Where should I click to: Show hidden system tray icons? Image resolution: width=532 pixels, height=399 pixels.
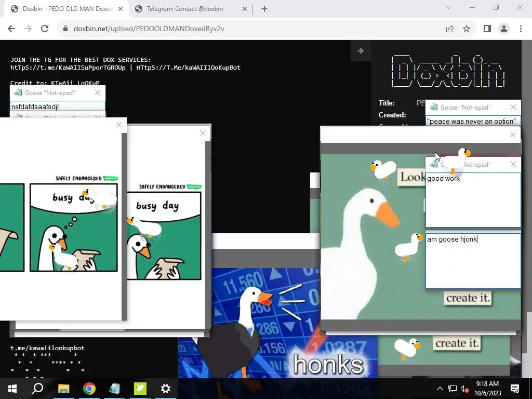(440, 389)
